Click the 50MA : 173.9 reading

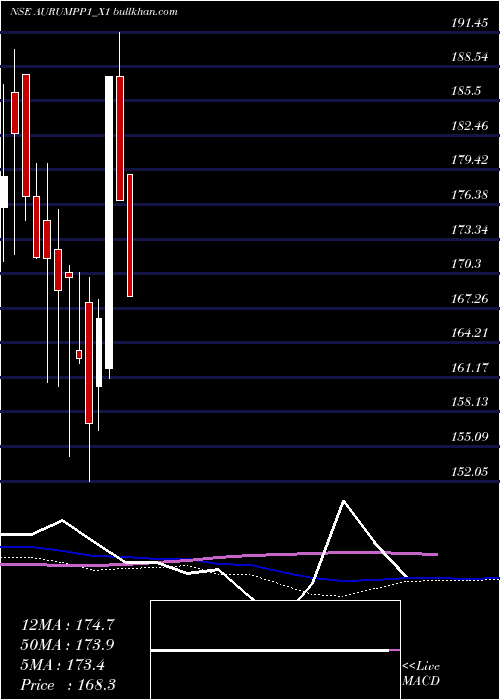69,645
